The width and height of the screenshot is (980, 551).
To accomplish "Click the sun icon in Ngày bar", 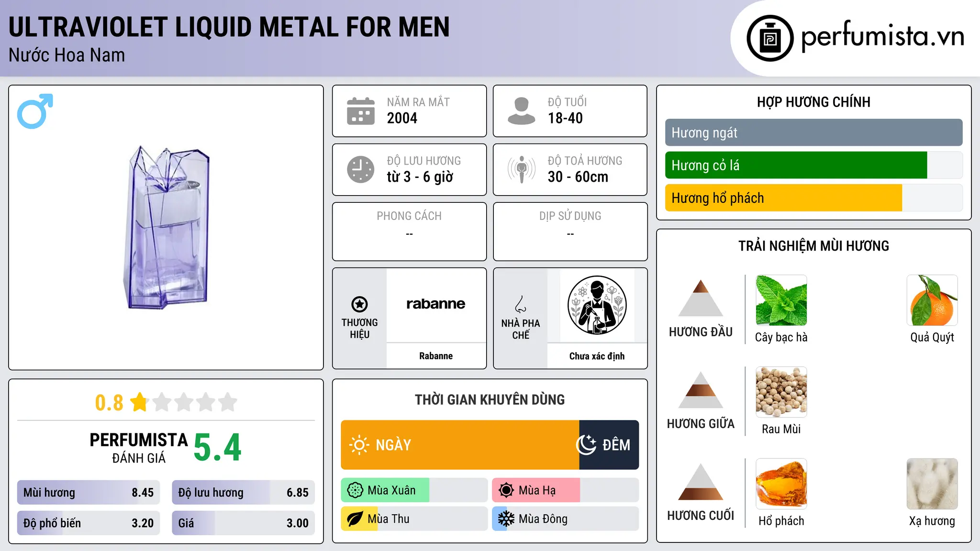I will coord(359,445).
